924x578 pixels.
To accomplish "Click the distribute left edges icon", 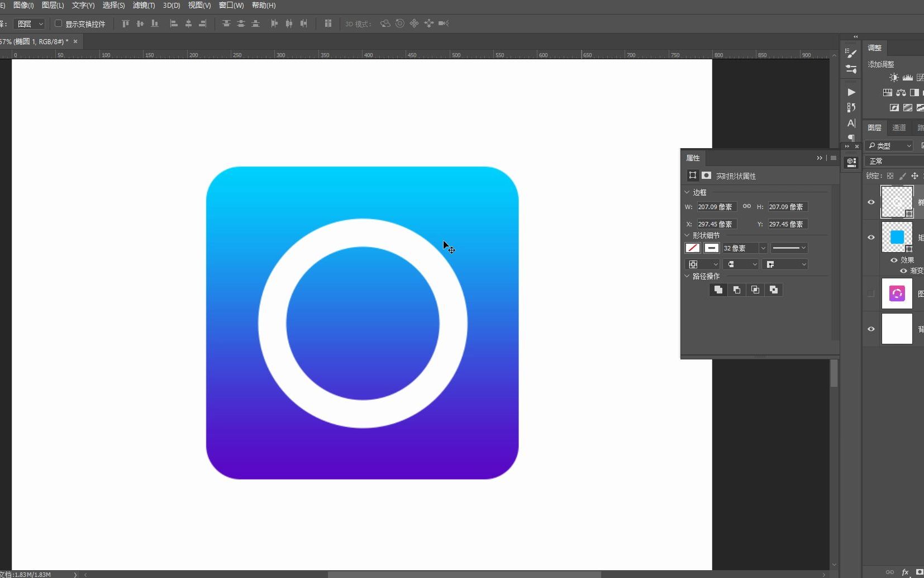I will pos(274,23).
